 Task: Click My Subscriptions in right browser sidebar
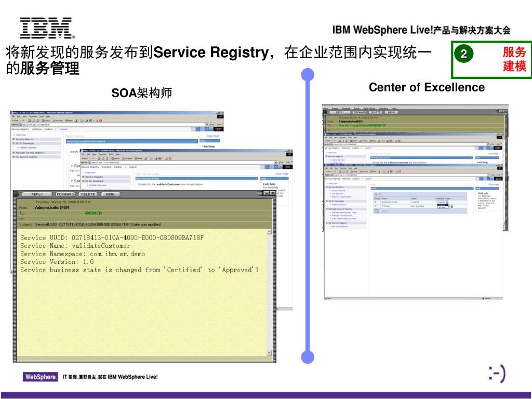click(x=340, y=227)
